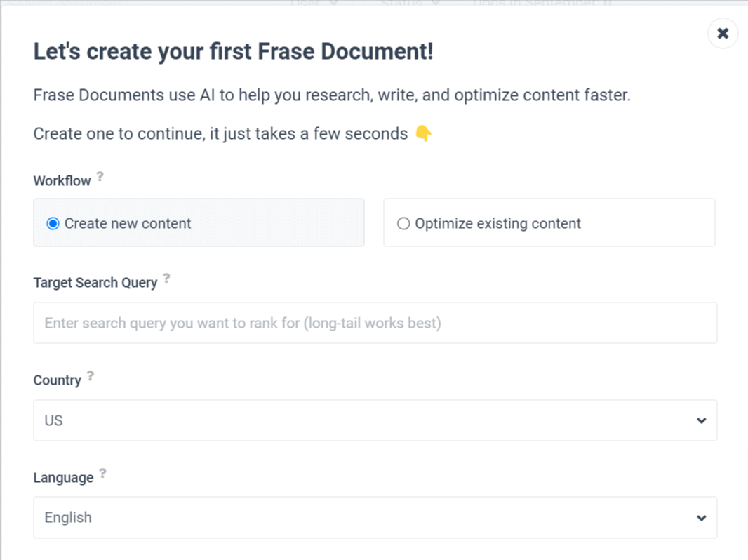
Task: Click the Country field label
Action: click(58, 380)
